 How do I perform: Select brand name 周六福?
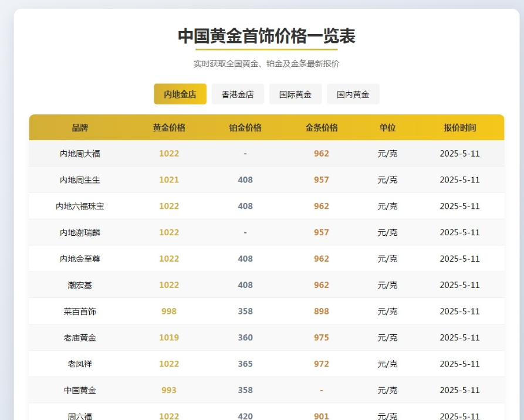(80, 416)
